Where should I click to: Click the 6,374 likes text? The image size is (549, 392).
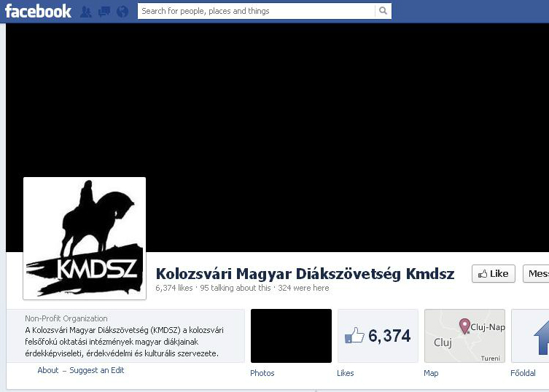pyautogui.click(x=174, y=288)
